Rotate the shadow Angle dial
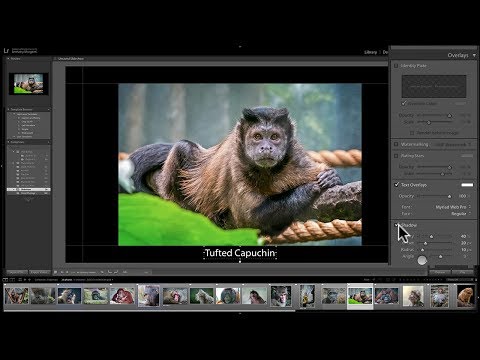The height and width of the screenshot is (360, 480). (x=422, y=260)
